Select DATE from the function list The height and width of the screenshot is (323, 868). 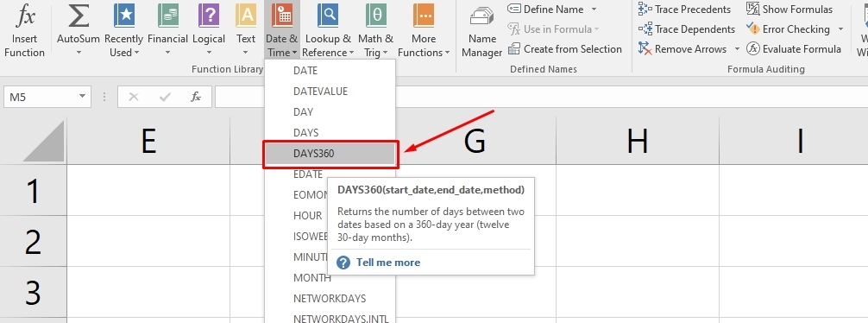click(330, 71)
